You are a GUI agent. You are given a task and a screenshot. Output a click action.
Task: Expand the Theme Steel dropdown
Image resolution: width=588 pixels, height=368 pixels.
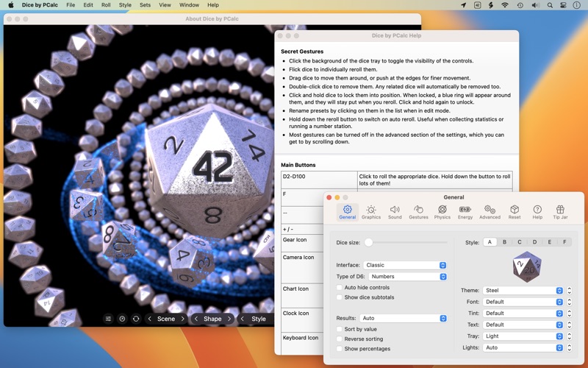[x=523, y=290]
